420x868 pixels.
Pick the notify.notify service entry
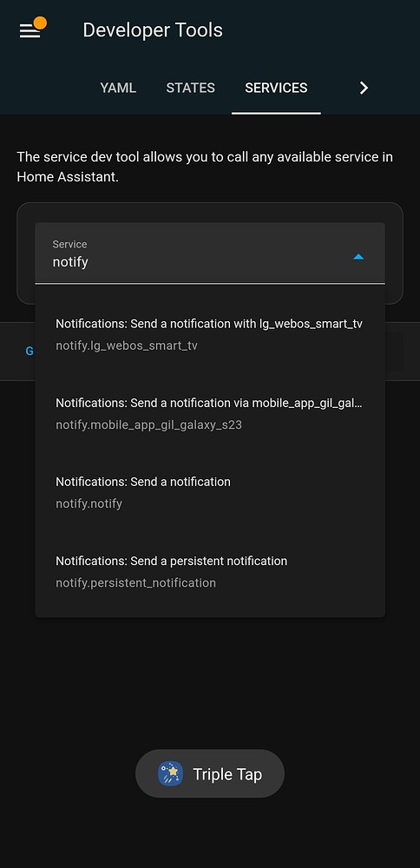[x=210, y=492]
